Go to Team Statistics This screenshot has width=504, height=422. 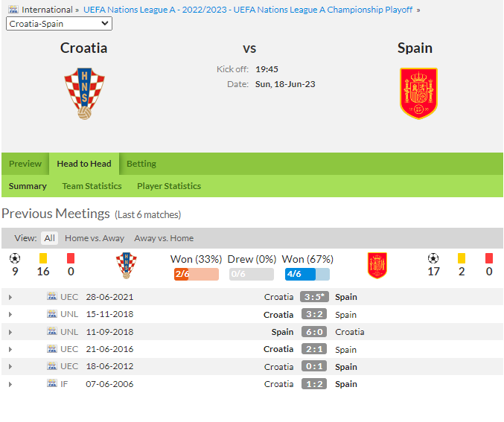tap(92, 186)
